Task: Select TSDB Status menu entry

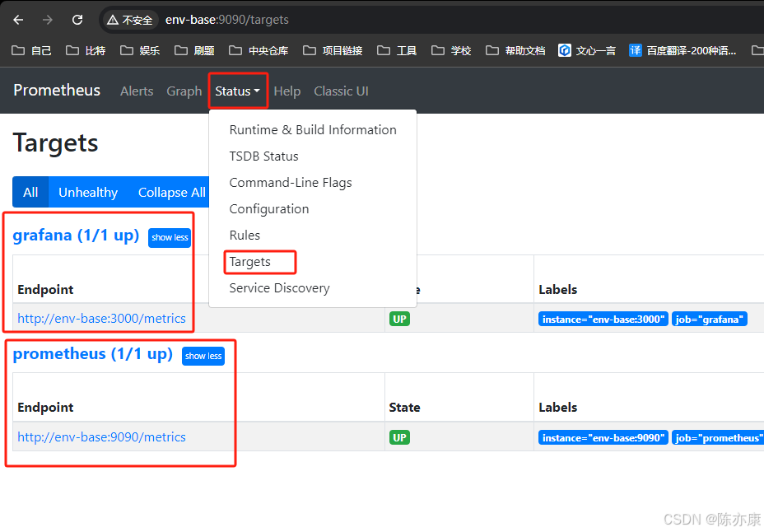Action: tap(313, 156)
